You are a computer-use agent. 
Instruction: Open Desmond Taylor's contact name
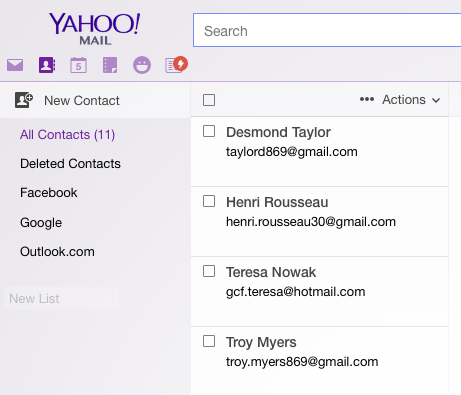point(278,132)
